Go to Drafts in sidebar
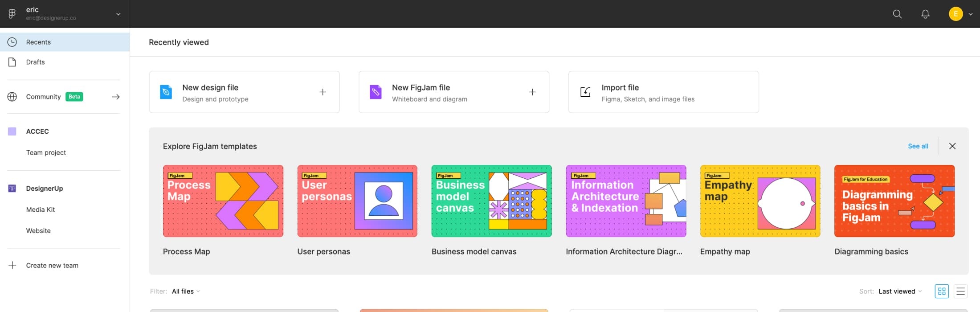Viewport: 980px width, 312px height. 36,62
